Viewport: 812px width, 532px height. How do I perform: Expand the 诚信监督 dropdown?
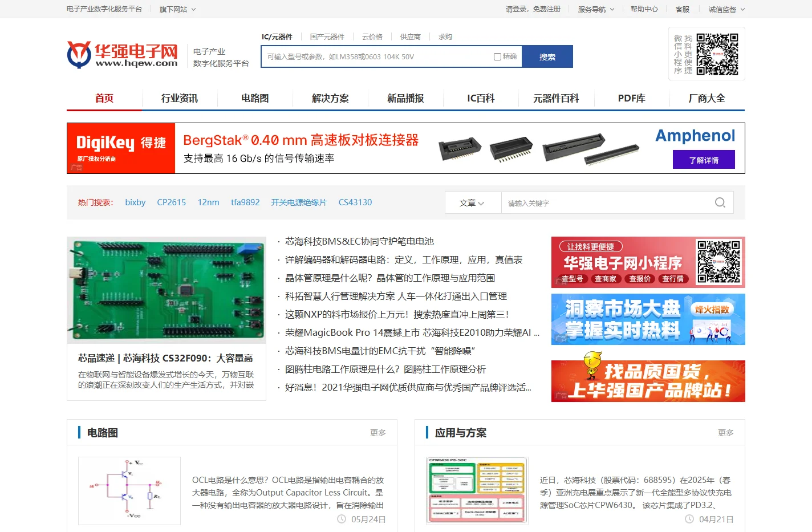click(726, 9)
